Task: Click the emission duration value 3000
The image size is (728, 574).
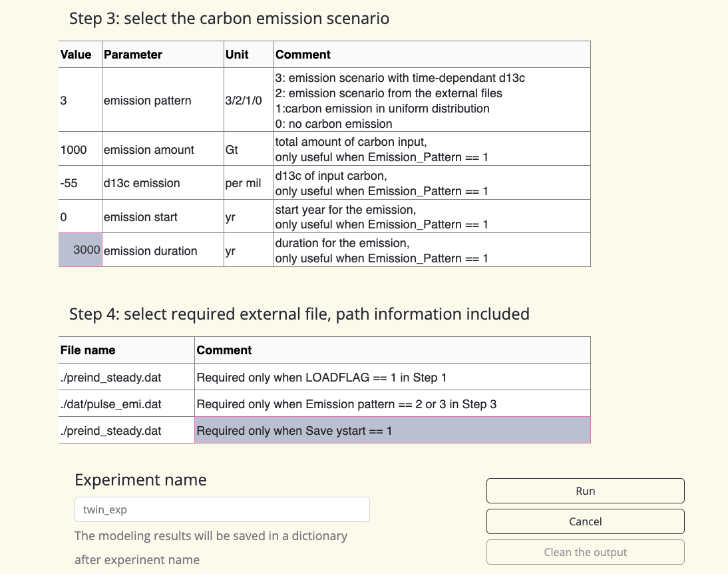Action: (80, 250)
